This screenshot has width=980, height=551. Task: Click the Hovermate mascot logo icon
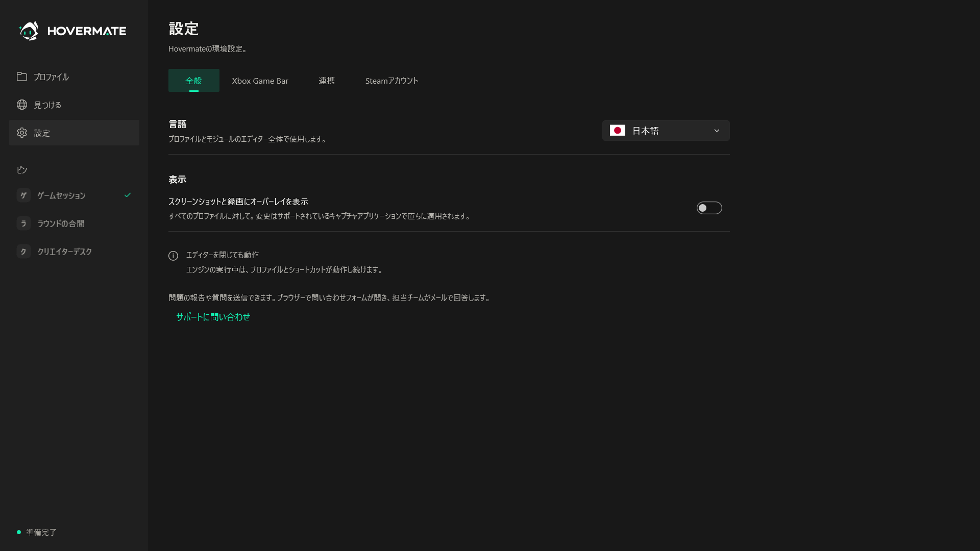coord(29,31)
